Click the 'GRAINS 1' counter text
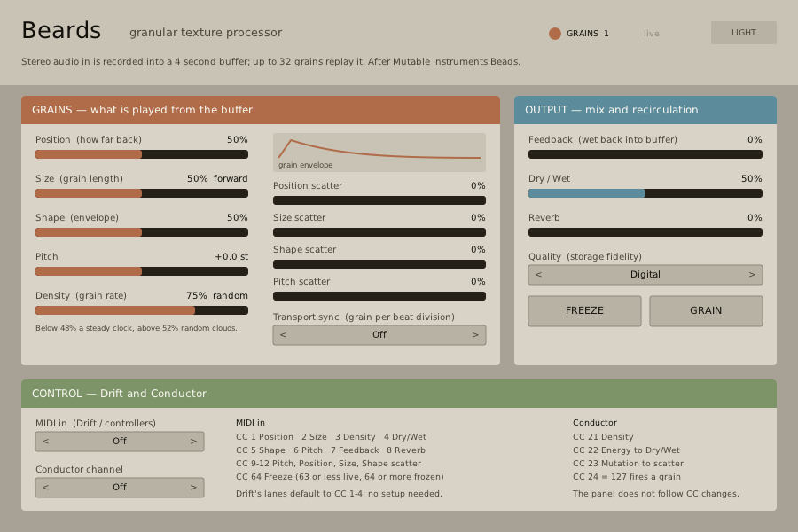This screenshot has height=532, width=798. 588,34
